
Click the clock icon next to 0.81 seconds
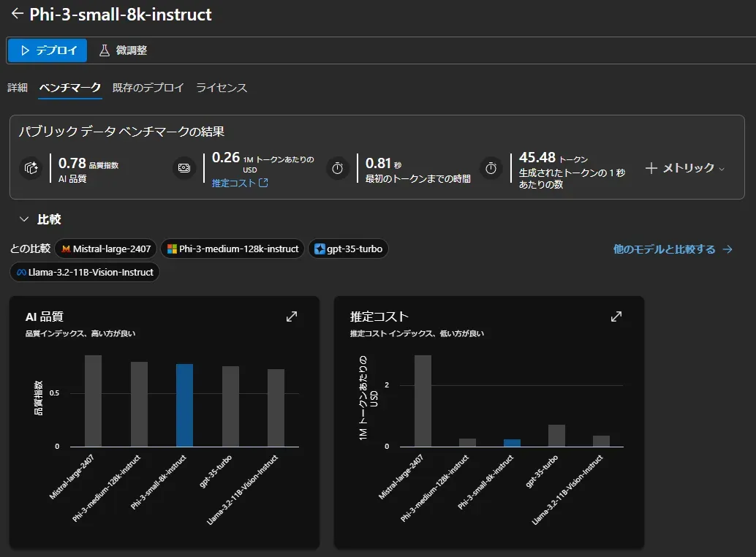pyautogui.click(x=337, y=168)
